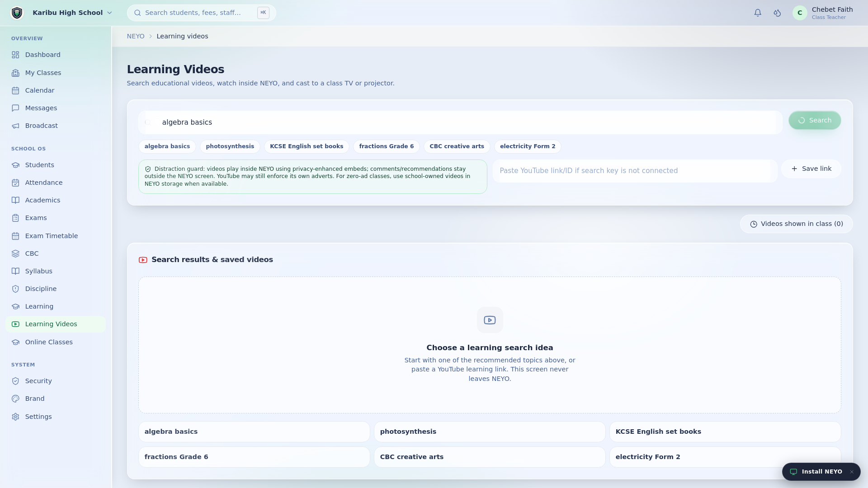Select the CBC creative arts chip
The width and height of the screenshot is (868, 488).
(x=457, y=146)
